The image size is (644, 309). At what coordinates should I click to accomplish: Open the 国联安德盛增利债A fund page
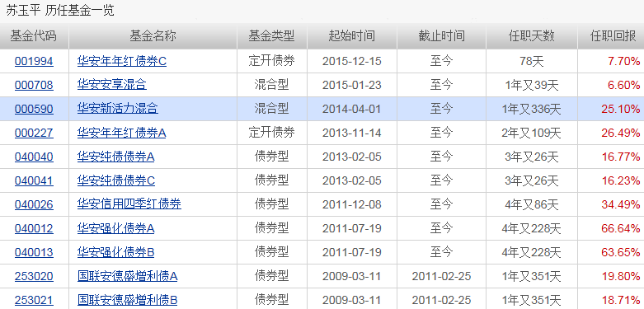click(127, 276)
